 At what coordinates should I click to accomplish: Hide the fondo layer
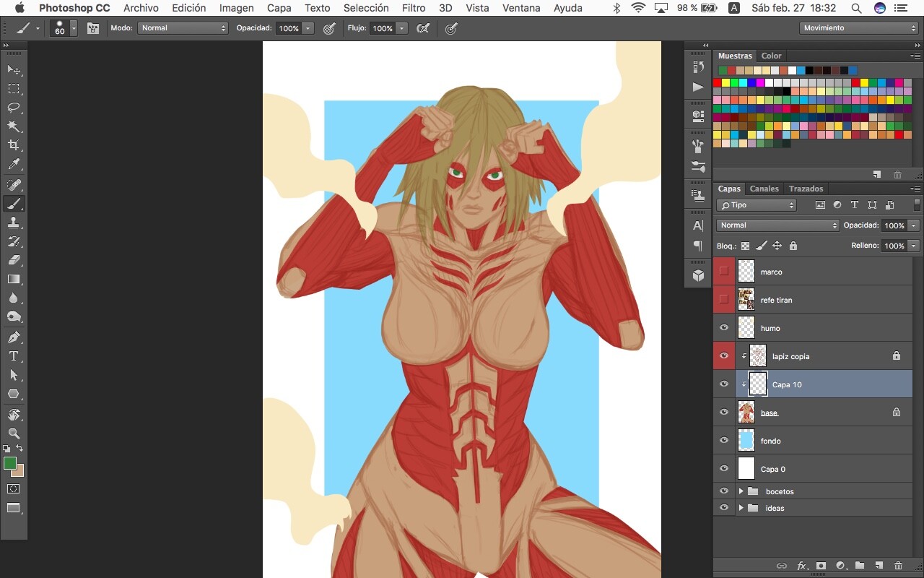pos(724,441)
